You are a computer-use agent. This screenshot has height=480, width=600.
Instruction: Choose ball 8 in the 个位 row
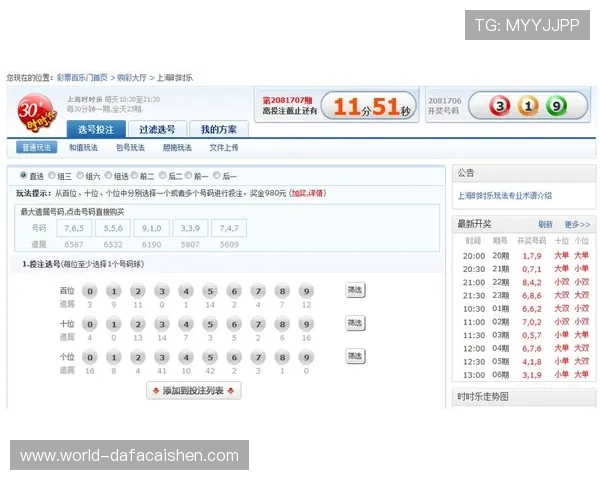click(282, 358)
